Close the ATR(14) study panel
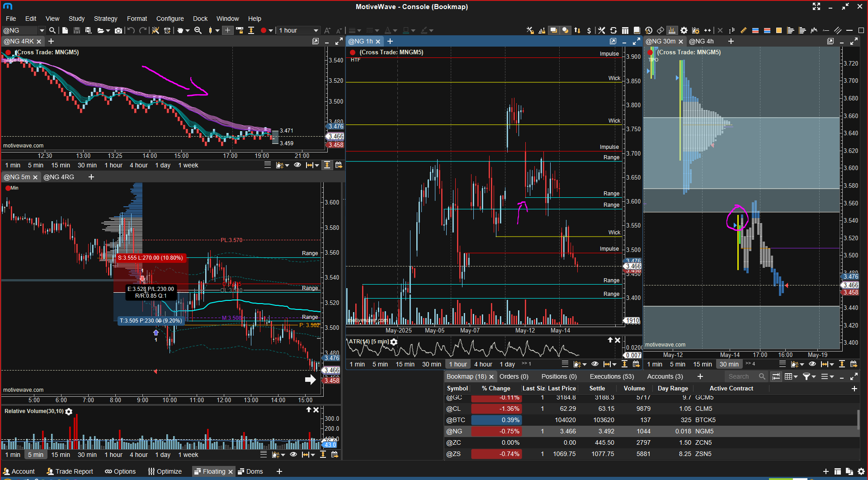This screenshot has height=480, width=868. tap(618, 340)
